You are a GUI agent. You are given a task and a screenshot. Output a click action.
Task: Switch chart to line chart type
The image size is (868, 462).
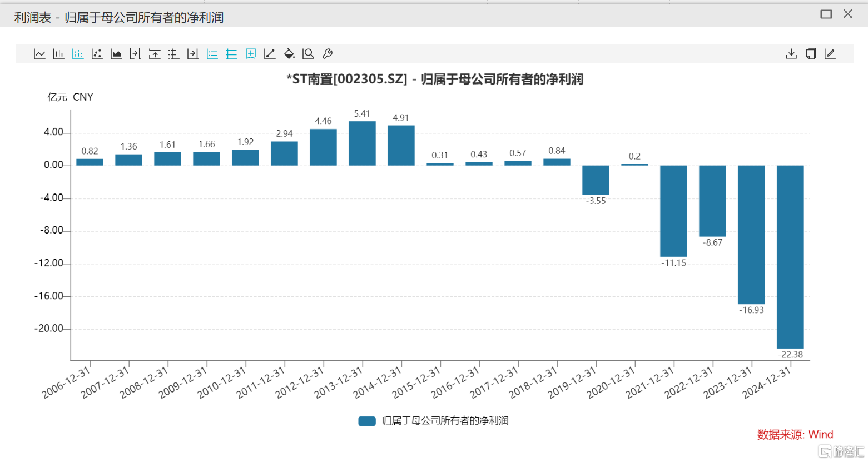coord(39,54)
